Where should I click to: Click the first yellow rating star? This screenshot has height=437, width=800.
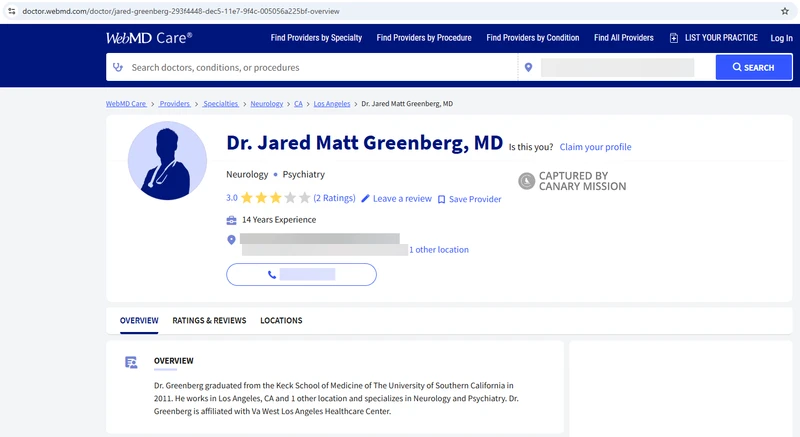247,198
